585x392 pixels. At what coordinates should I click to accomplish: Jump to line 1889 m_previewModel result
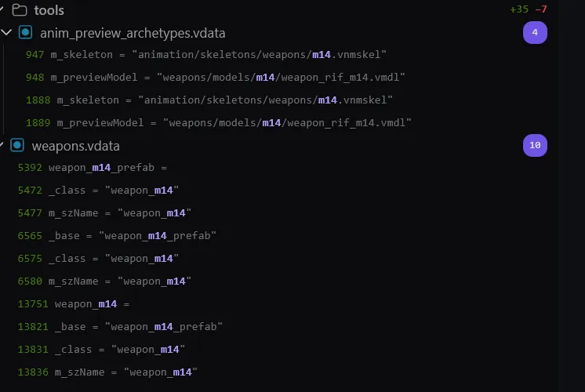pos(218,123)
